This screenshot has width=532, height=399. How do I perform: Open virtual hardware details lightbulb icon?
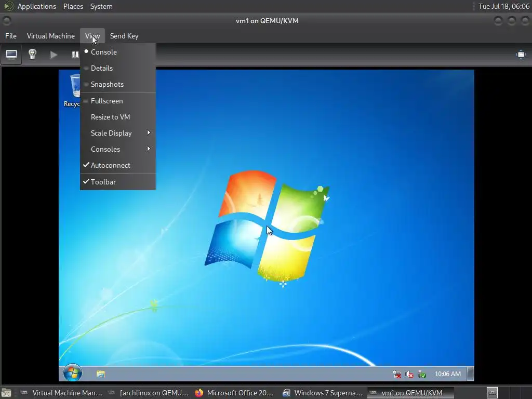click(32, 54)
